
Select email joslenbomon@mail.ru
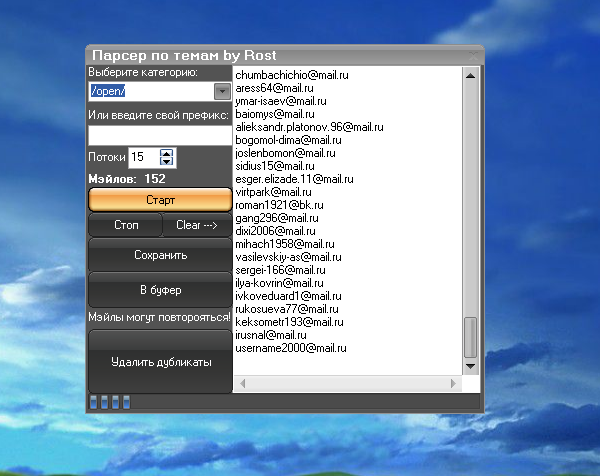coord(285,153)
